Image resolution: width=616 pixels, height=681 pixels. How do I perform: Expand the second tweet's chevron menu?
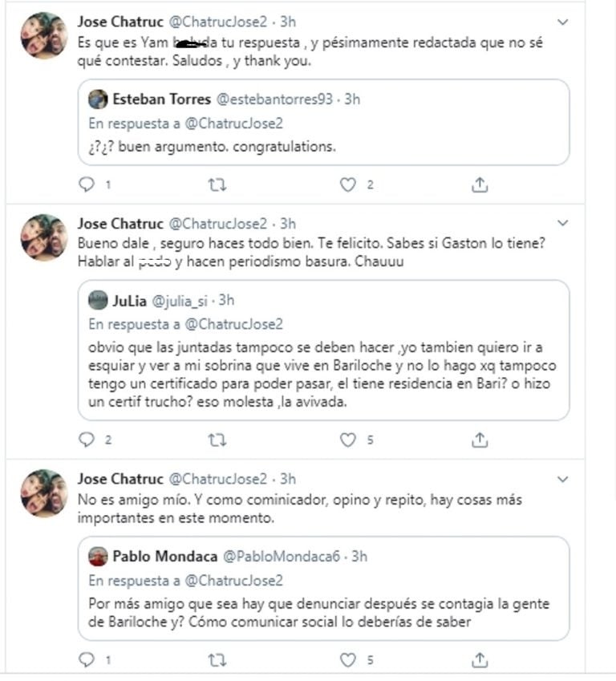click(x=562, y=223)
